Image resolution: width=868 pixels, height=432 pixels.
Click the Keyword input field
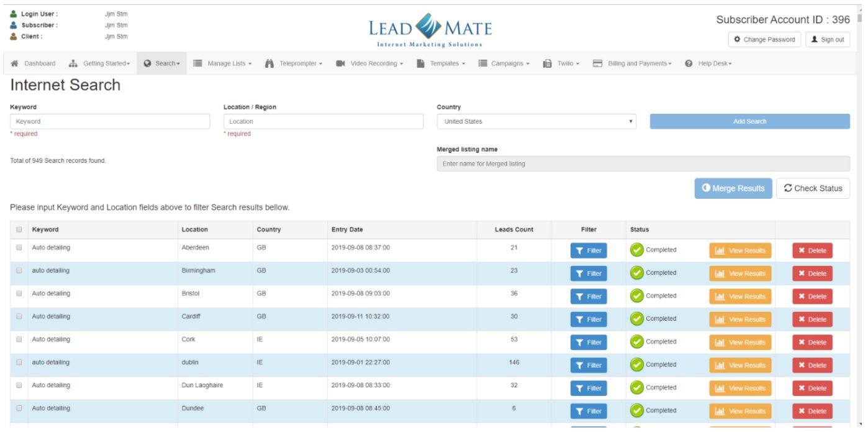(x=110, y=122)
